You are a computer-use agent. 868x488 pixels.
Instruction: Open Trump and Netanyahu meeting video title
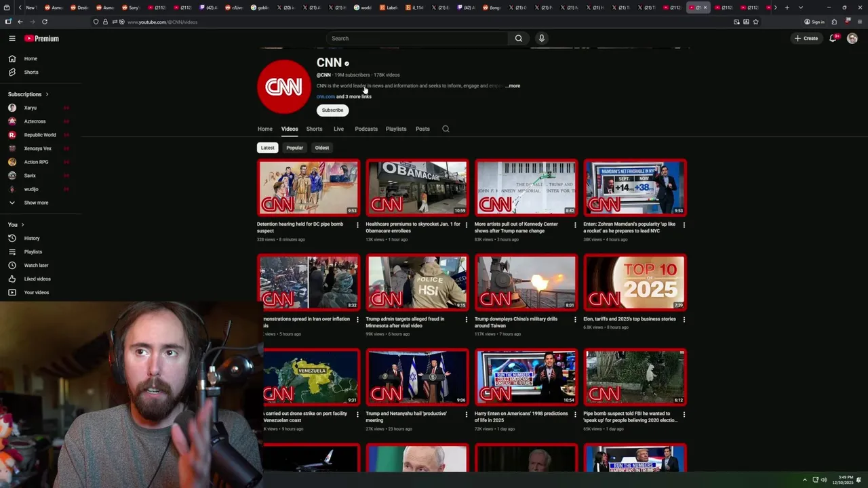click(x=406, y=417)
